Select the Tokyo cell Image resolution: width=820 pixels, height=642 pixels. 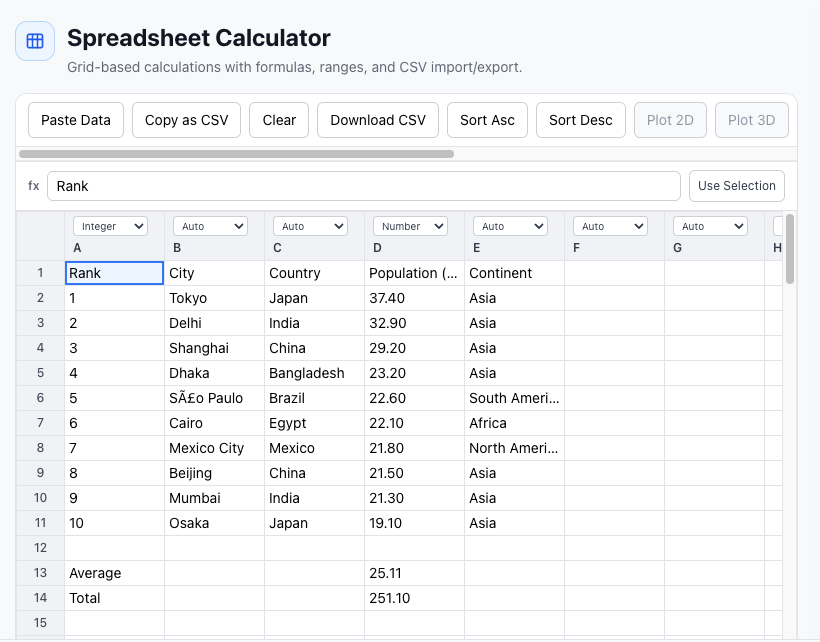[214, 298]
